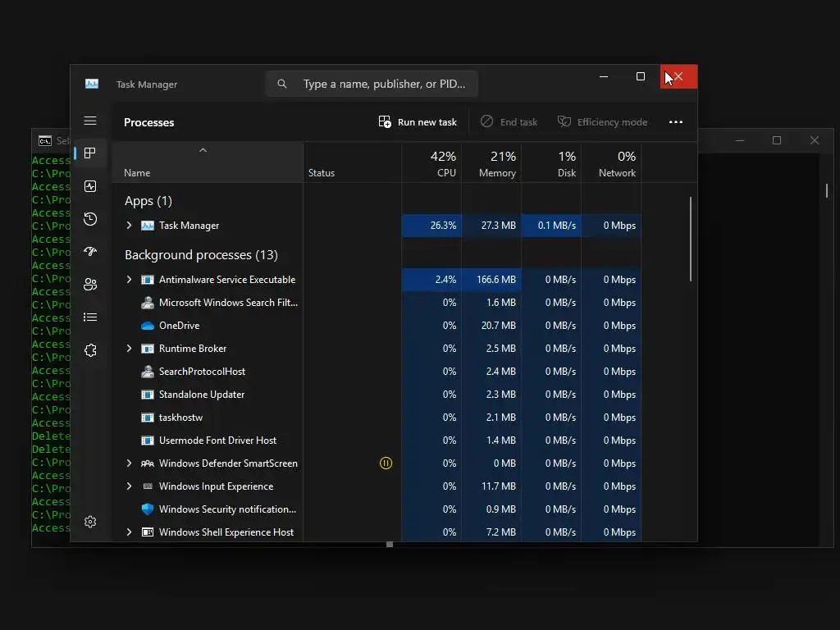Screen dimensions: 840x630
Task: Click the three-dot more options button
Action: coord(676,122)
